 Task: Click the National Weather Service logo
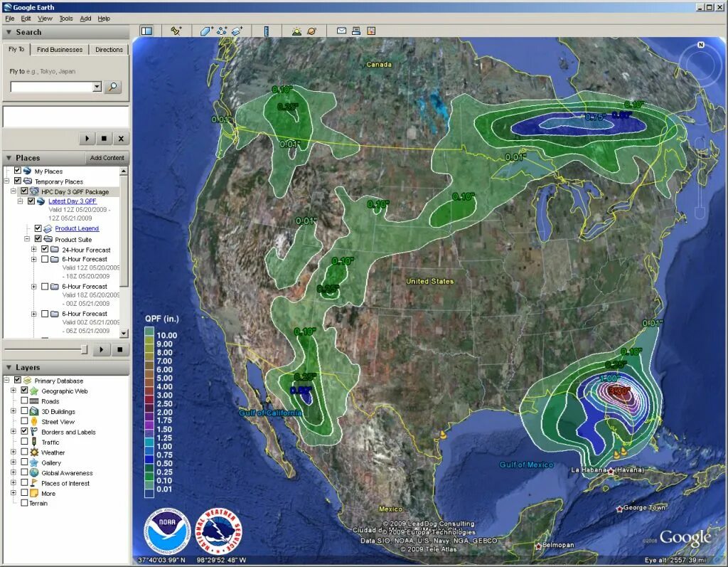218,531
